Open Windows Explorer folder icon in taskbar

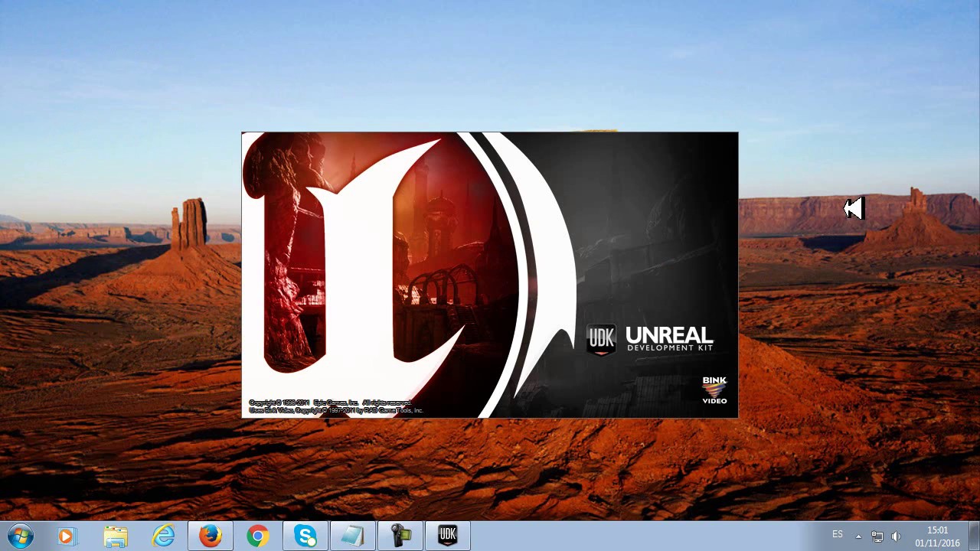pos(115,536)
